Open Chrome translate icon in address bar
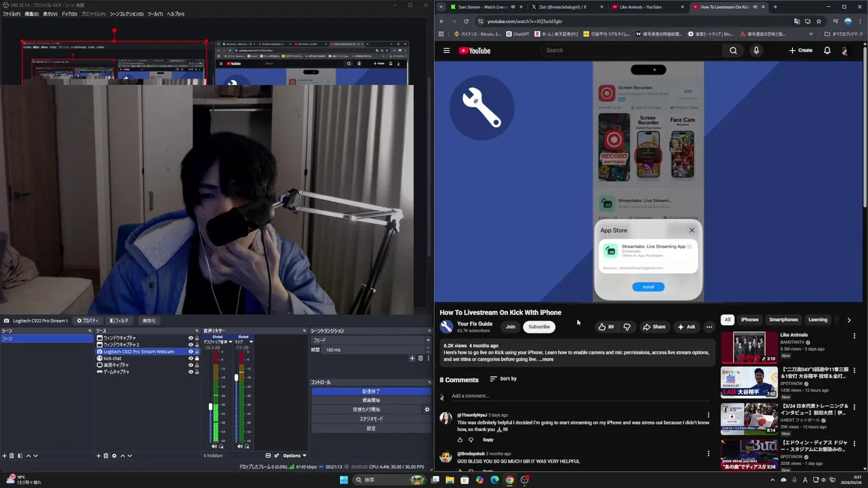 pyautogui.click(x=797, y=21)
